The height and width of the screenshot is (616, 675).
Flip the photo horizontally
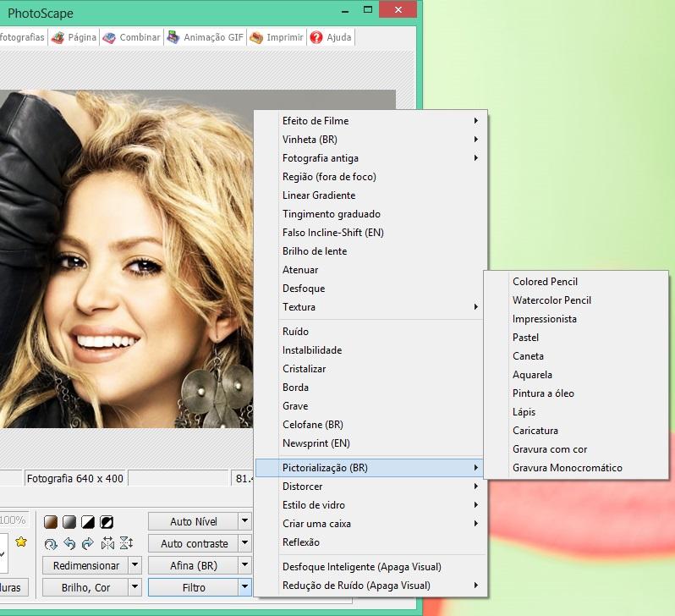[x=107, y=543]
